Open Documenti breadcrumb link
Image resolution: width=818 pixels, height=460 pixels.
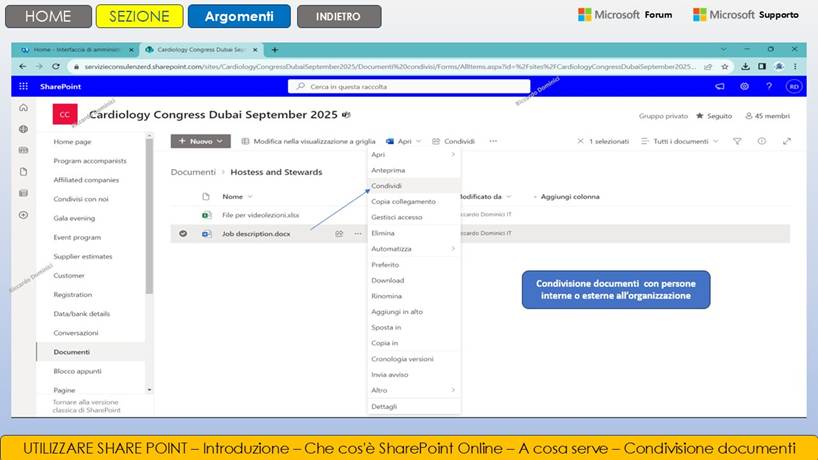193,172
